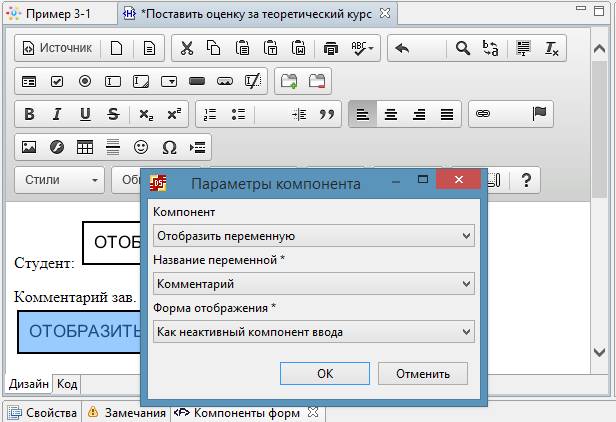Click the print icon
616x422 pixels.
pyautogui.click(x=331, y=48)
